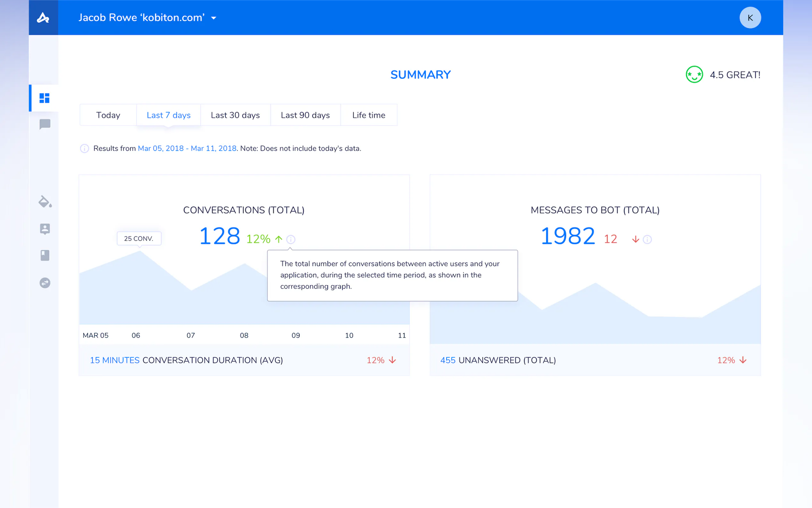
Task: Select the Today tab
Action: click(108, 115)
